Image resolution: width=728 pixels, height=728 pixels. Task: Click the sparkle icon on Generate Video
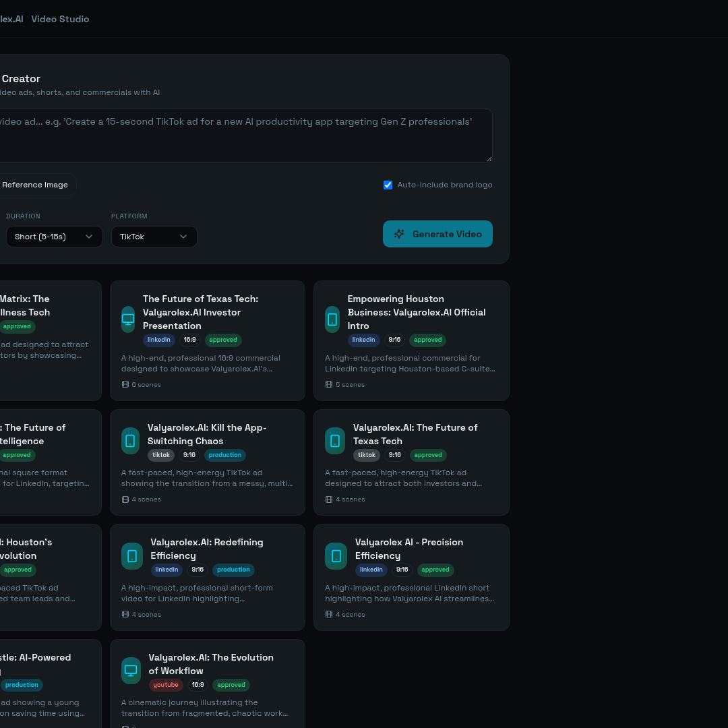coord(399,234)
